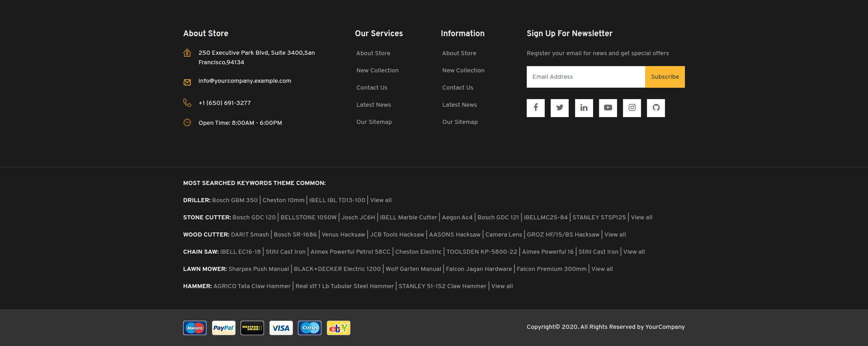The height and width of the screenshot is (346, 868).
Task: Click the Maestro payment icon
Action: [x=195, y=328]
